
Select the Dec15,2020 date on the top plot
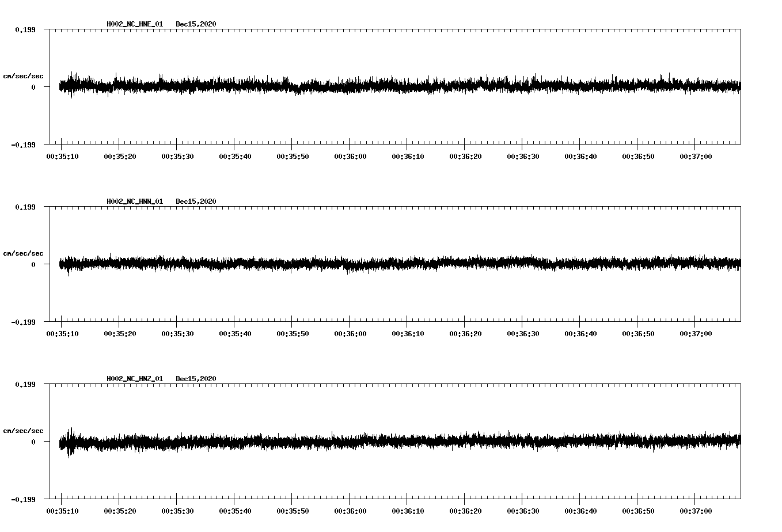click(x=196, y=24)
